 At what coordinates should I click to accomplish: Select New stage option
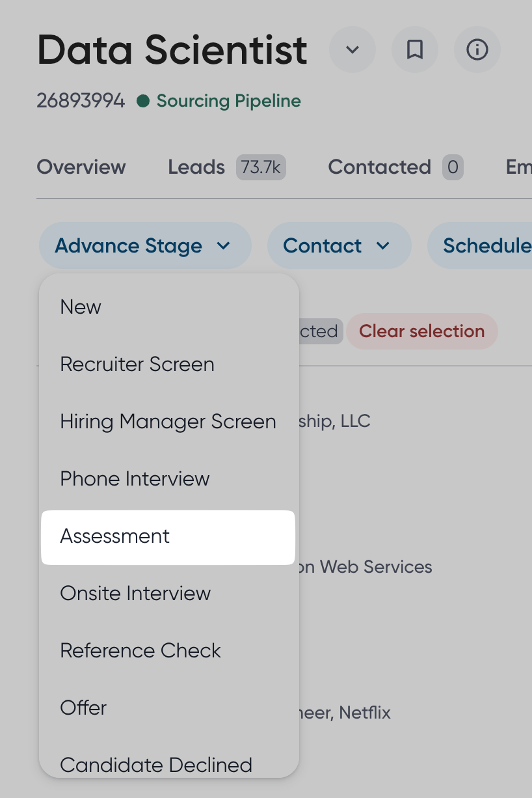point(81,307)
